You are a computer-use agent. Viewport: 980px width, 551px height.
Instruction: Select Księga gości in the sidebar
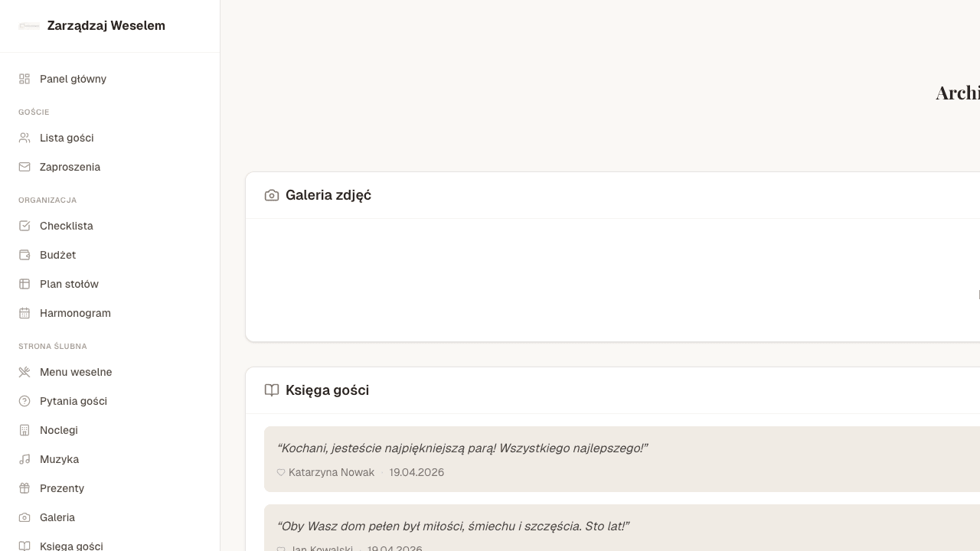point(71,546)
